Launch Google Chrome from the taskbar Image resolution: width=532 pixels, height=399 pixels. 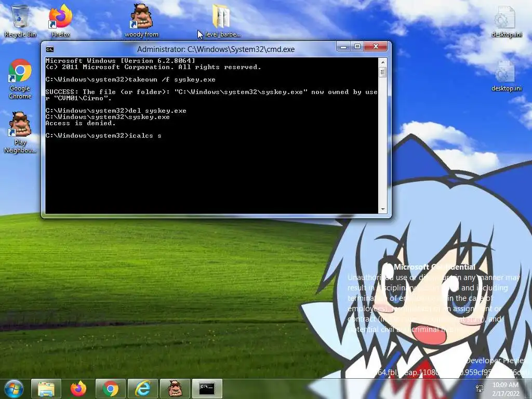tap(111, 389)
